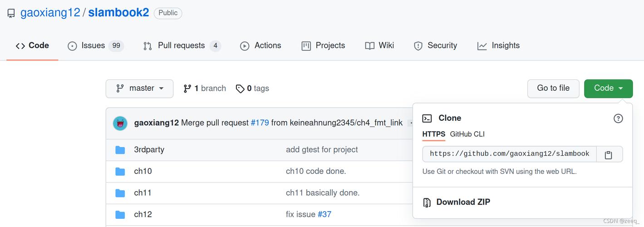Toggle the green Code dropdown button

(608, 89)
